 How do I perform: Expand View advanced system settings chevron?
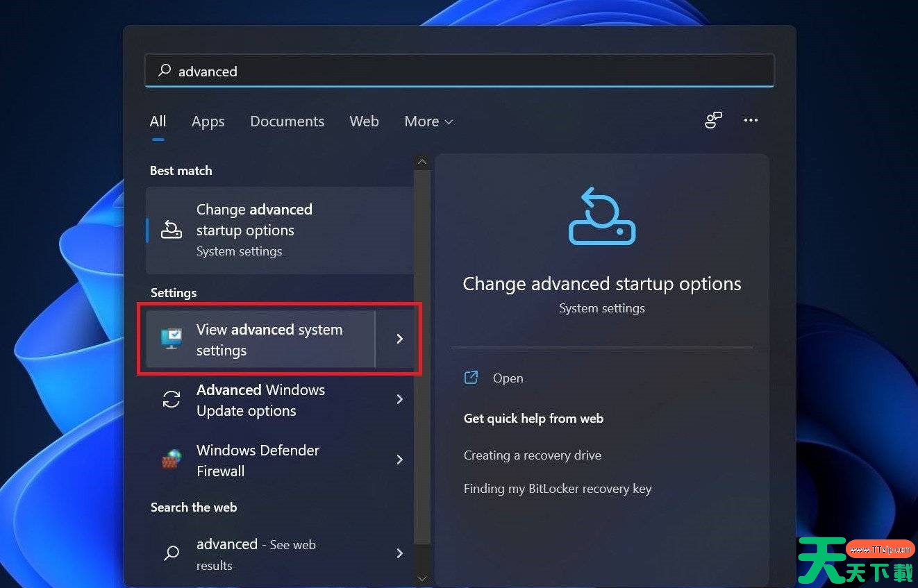point(399,339)
